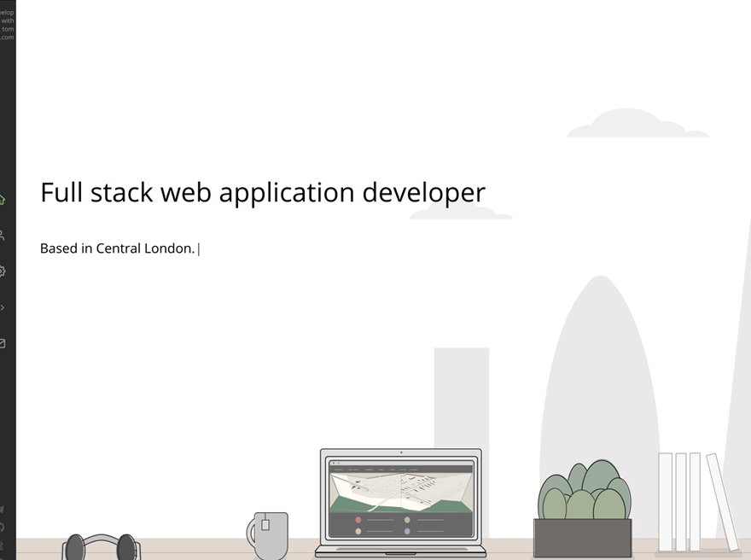Open the gear icon in sidebar

click(x=2, y=271)
